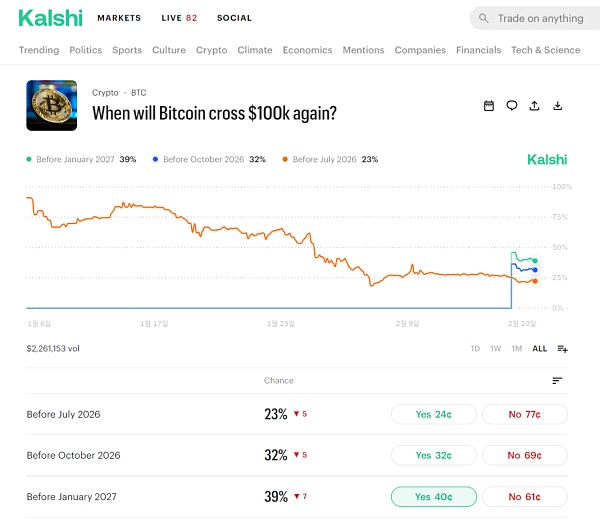Open the sort icon above the Chance list
Viewport: 600px width, 522px height.
coord(557,381)
